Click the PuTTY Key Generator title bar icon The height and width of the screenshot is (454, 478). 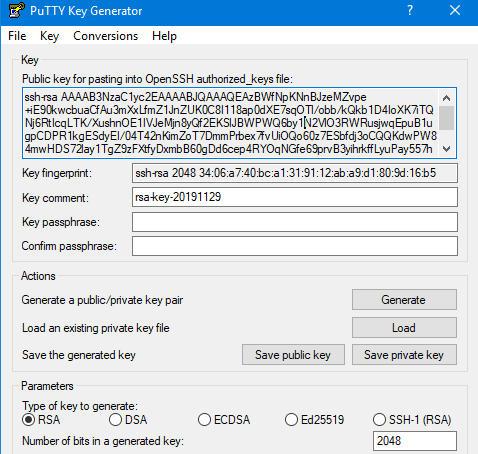[x=17, y=10]
